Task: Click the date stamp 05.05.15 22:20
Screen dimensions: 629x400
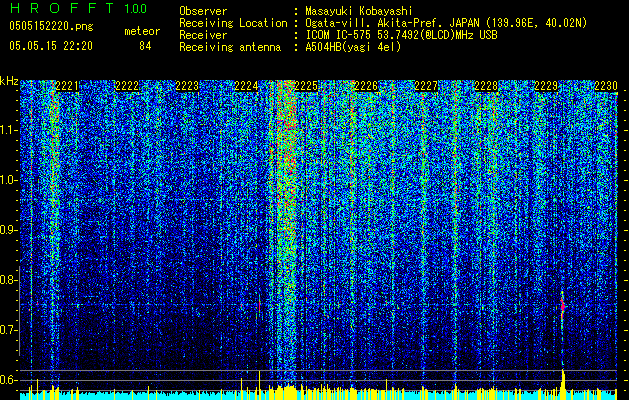Action: [x=51, y=46]
